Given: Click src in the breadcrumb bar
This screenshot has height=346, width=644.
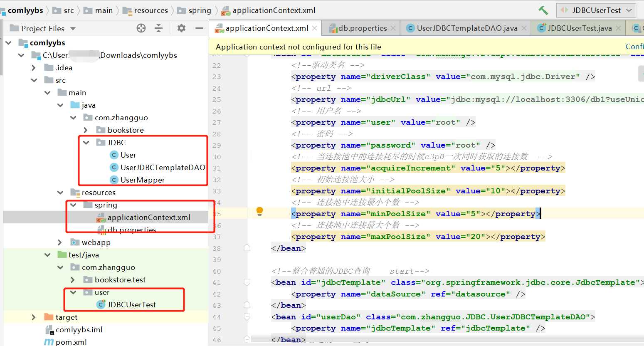Looking at the screenshot, I should 69,10.
